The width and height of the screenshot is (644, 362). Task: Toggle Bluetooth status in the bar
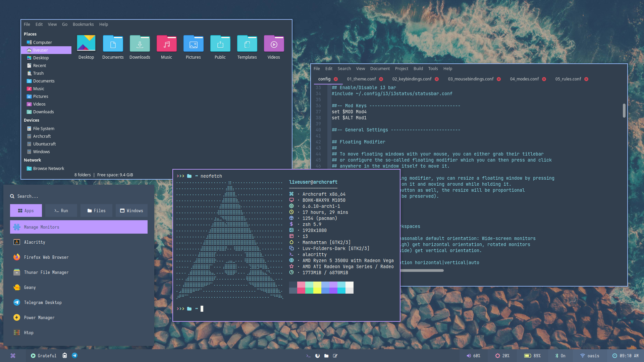coord(560,356)
